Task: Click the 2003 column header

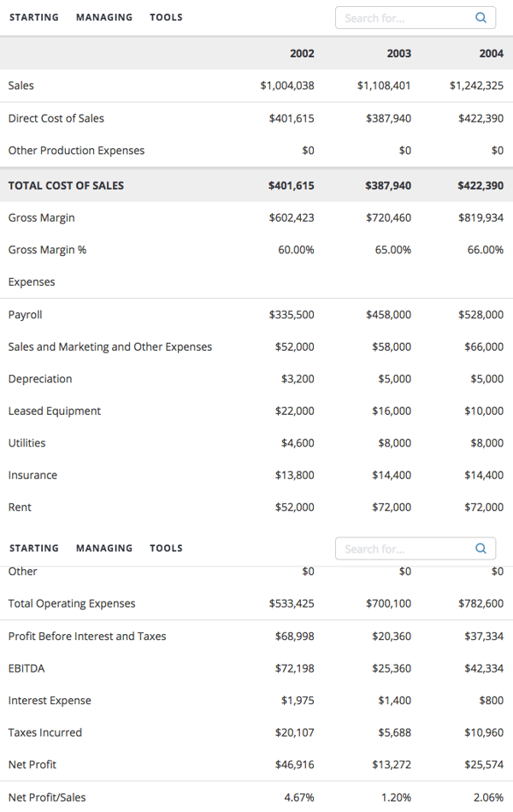Action: point(398,53)
